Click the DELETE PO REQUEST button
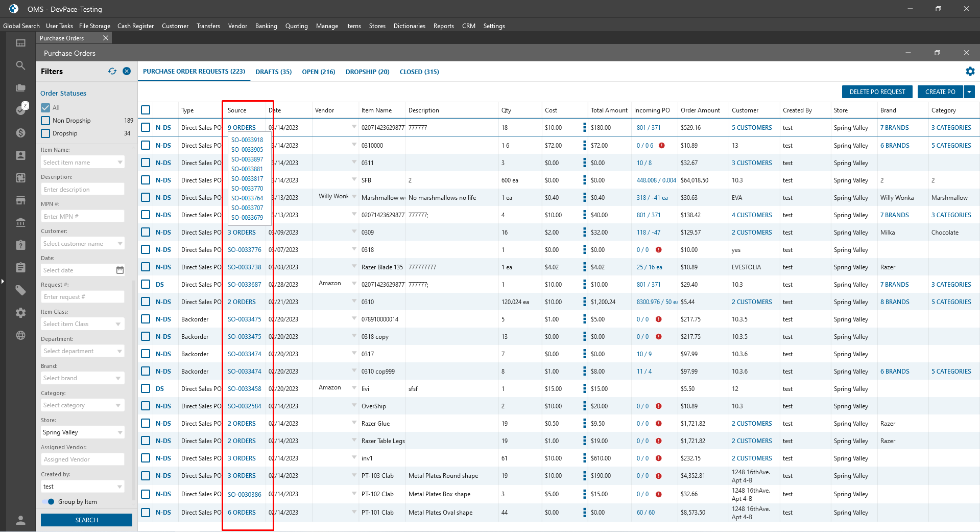 click(x=877, y=92)
